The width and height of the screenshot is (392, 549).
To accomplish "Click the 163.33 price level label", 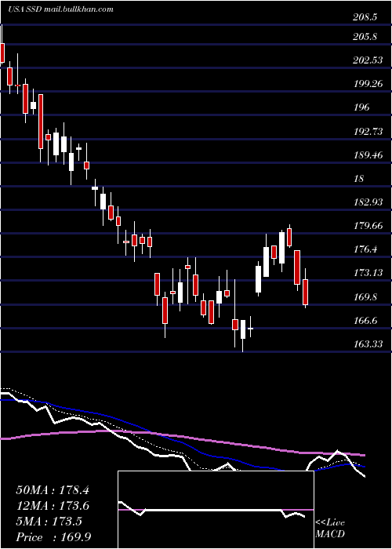I will tap(368, 344).
